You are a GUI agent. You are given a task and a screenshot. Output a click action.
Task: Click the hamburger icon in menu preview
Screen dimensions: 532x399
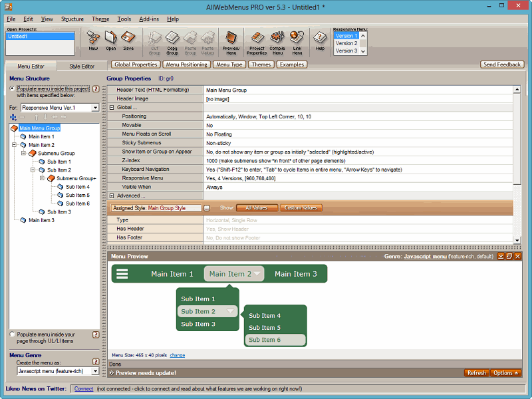pos(122,273)
